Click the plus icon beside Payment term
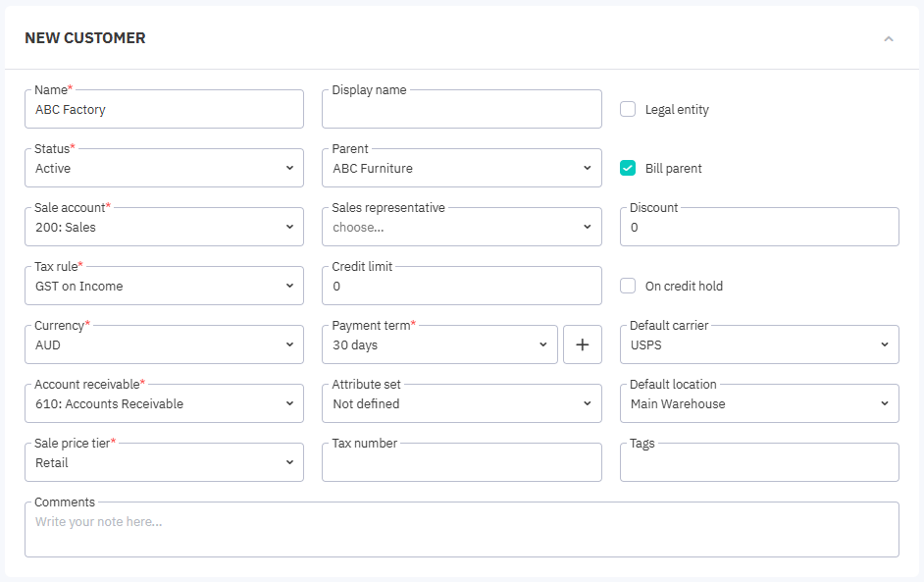Viewport: 924px width, 582px height. [582, 344]
